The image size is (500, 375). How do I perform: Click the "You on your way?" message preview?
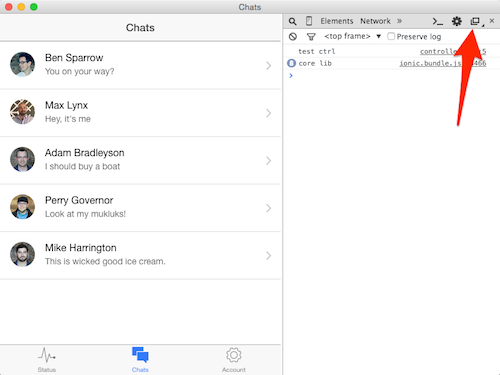[80, 71]
